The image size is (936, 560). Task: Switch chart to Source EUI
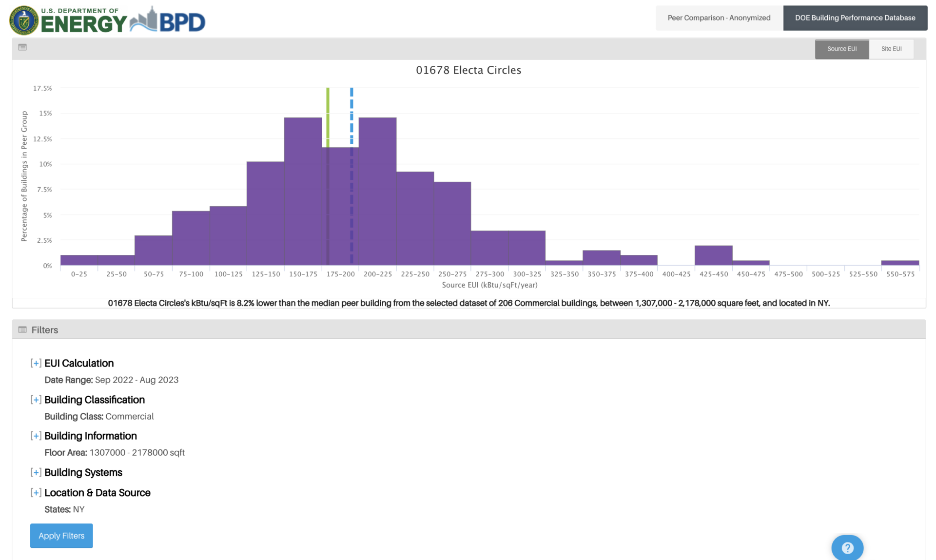click(x=841, y=49)
